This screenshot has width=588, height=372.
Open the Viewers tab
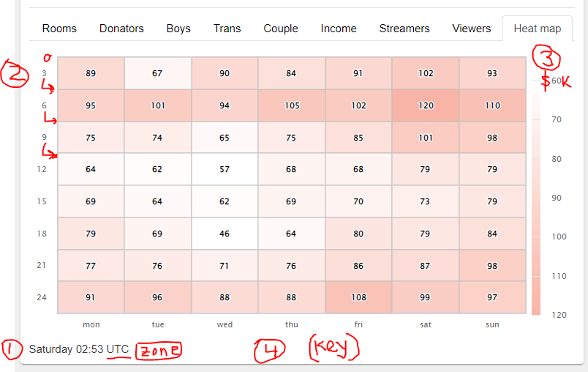pyautogui.click(x=472, y=29)
